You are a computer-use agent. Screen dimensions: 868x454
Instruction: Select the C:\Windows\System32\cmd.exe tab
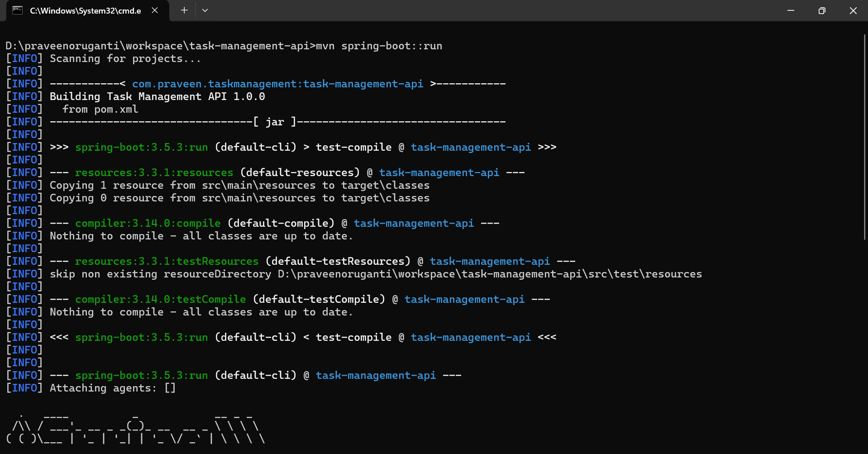pyautogui.click(x=88, y=10)
